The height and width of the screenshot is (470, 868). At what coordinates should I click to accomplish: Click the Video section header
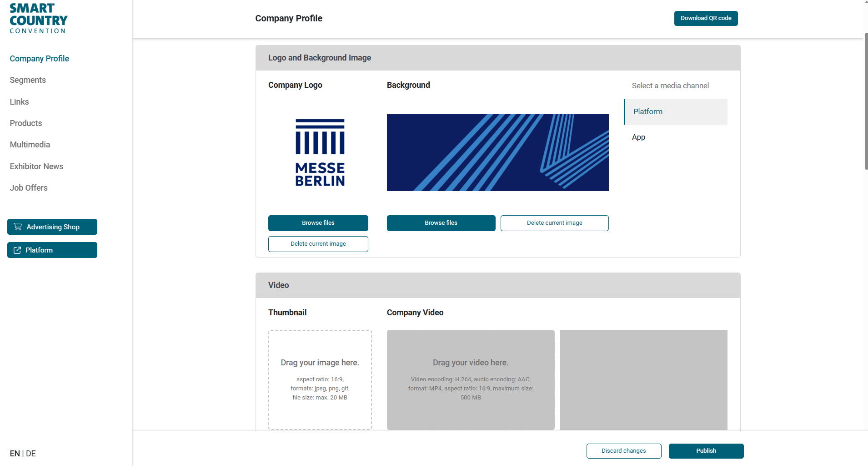pyautogui.click(x=498, y=285)
